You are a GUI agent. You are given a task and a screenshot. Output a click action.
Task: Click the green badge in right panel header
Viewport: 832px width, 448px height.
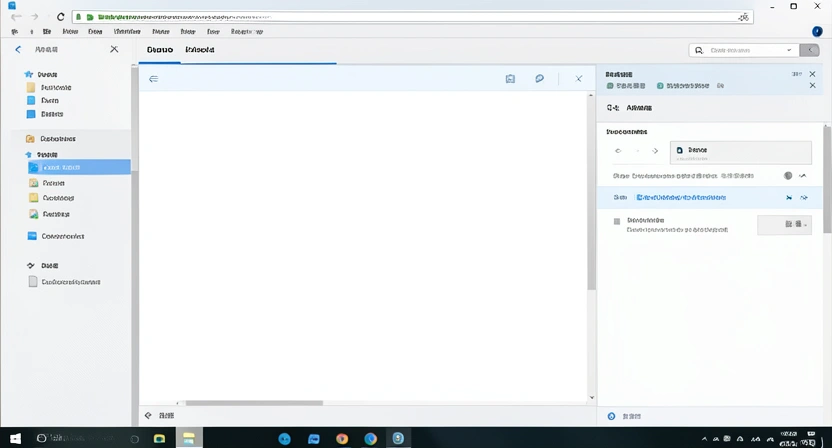(610, 85)
